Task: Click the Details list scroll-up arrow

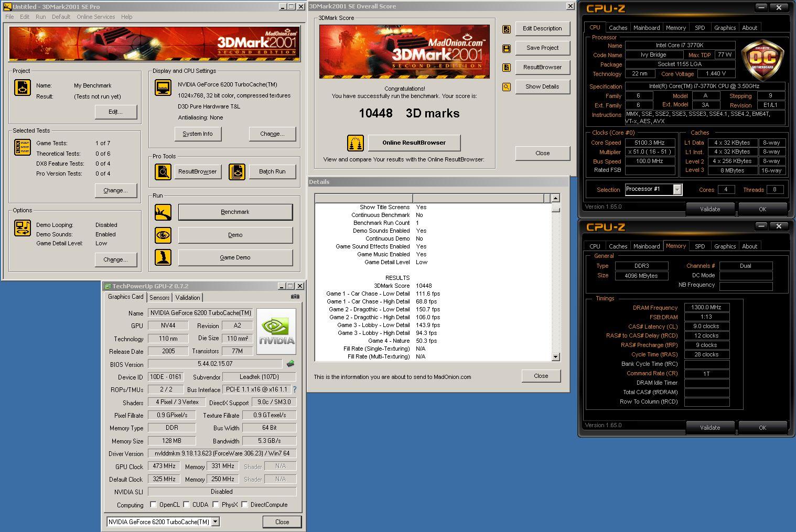Action: tap(556, 198)
